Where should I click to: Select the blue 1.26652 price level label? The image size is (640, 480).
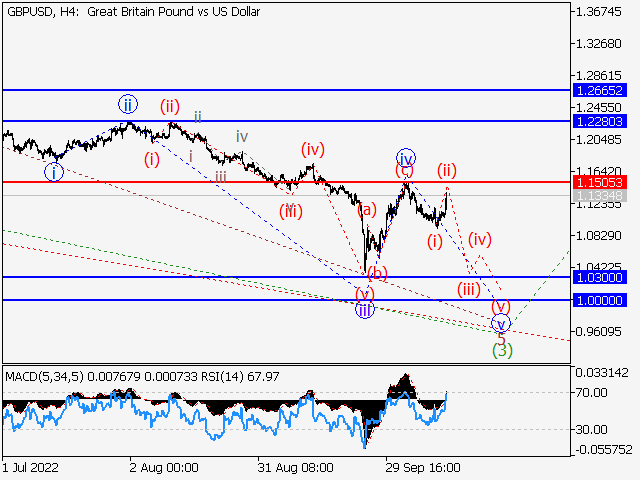tap(600, 90)
